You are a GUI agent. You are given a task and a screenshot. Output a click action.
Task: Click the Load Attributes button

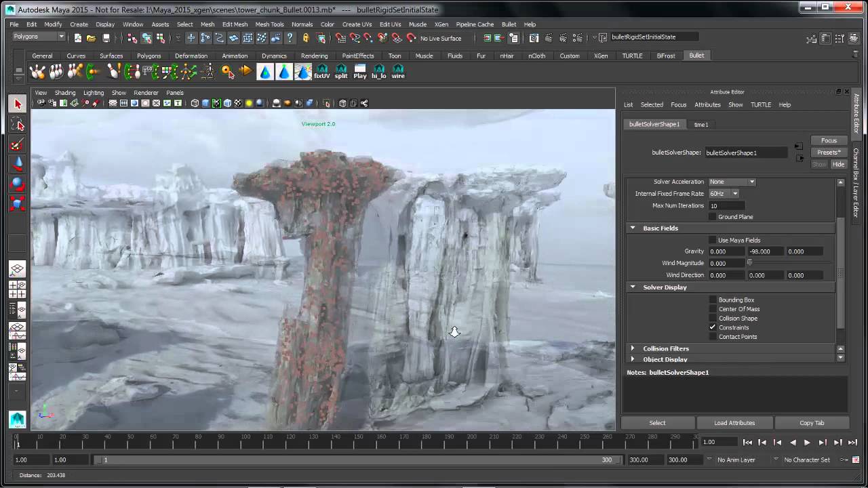[x=734, y=423]
